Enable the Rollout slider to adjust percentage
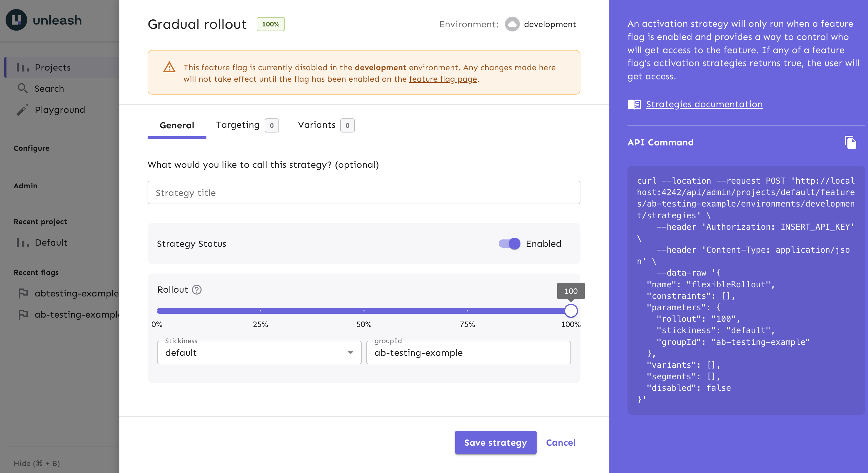The width and height of the screenshot is (868, 473). (571, 310)
